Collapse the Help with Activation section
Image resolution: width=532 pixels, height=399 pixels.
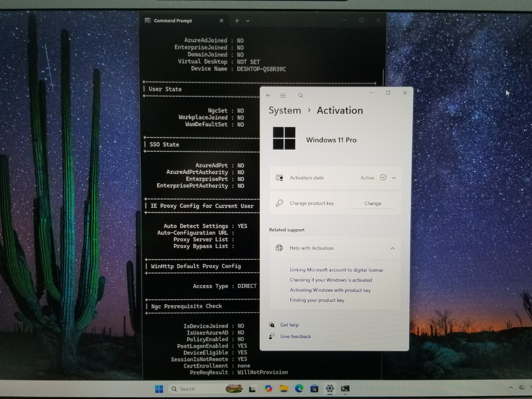393,248
